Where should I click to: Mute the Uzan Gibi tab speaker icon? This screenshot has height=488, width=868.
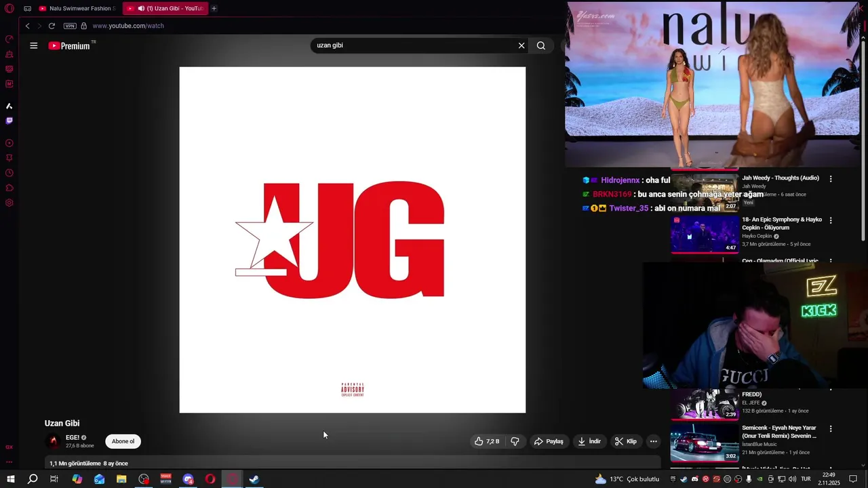point(141,9)
